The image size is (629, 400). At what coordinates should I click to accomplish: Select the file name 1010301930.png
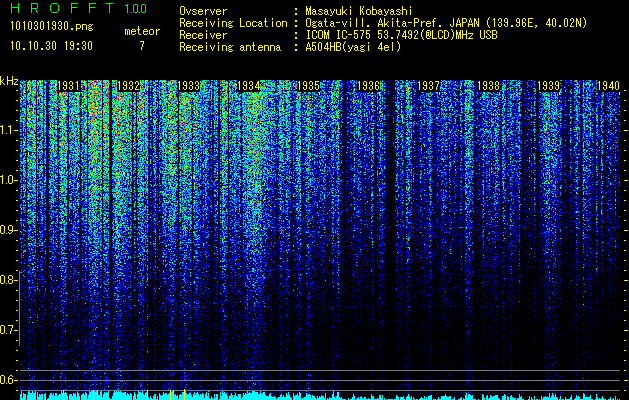point(52,27)
